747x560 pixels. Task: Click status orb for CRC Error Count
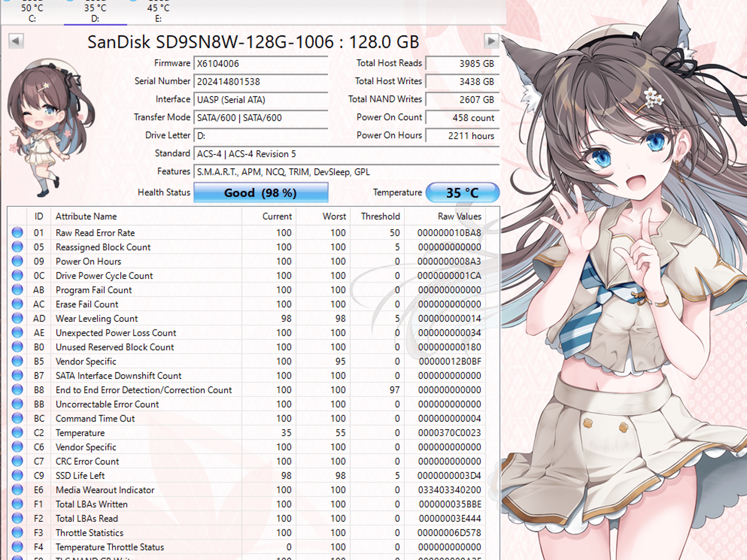tap(17, 461)
